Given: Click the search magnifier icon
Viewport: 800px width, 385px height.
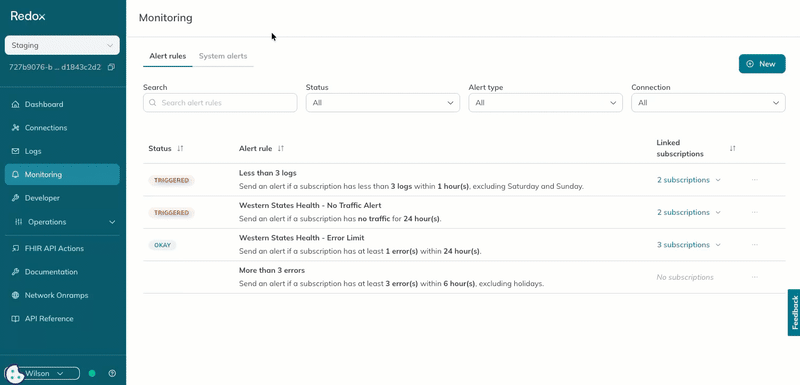Looking at the screenshot, I should [x=153, y=102].
